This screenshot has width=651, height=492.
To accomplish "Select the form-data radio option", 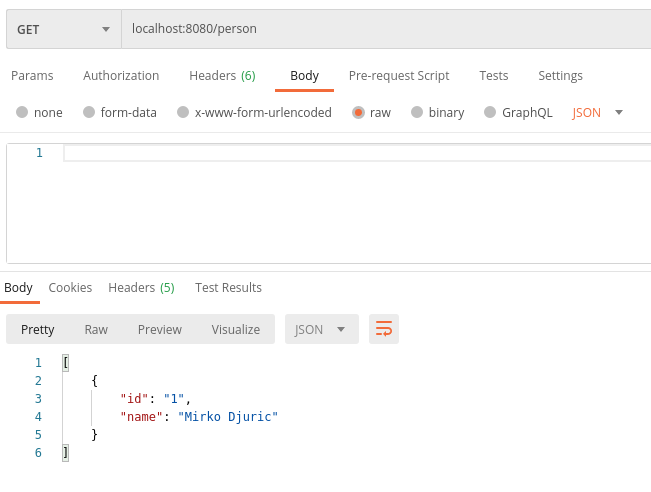I will (x=89, y=112).
